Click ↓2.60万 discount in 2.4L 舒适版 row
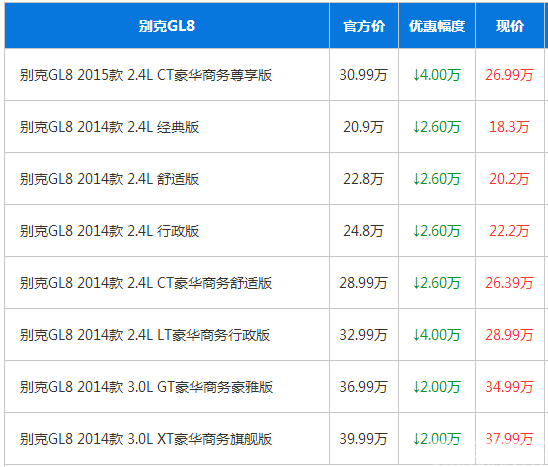This screenshot has width=548, height=467. [437, 179]
